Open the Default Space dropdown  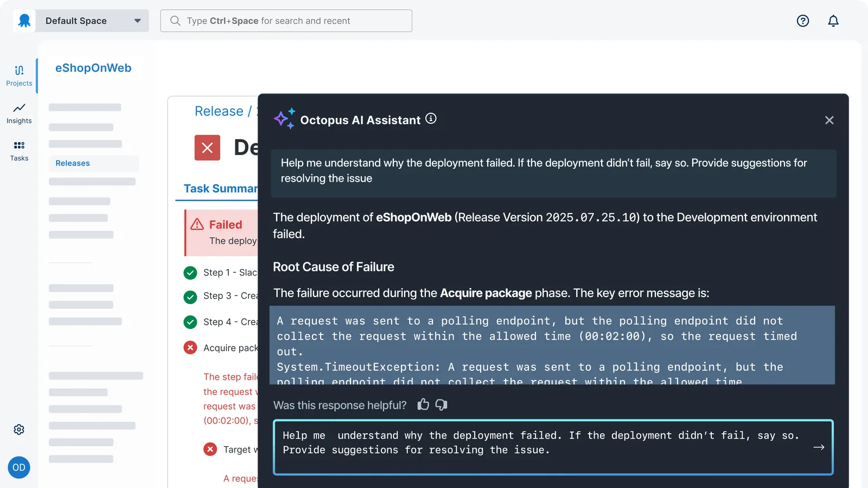(x=92, y=21)
